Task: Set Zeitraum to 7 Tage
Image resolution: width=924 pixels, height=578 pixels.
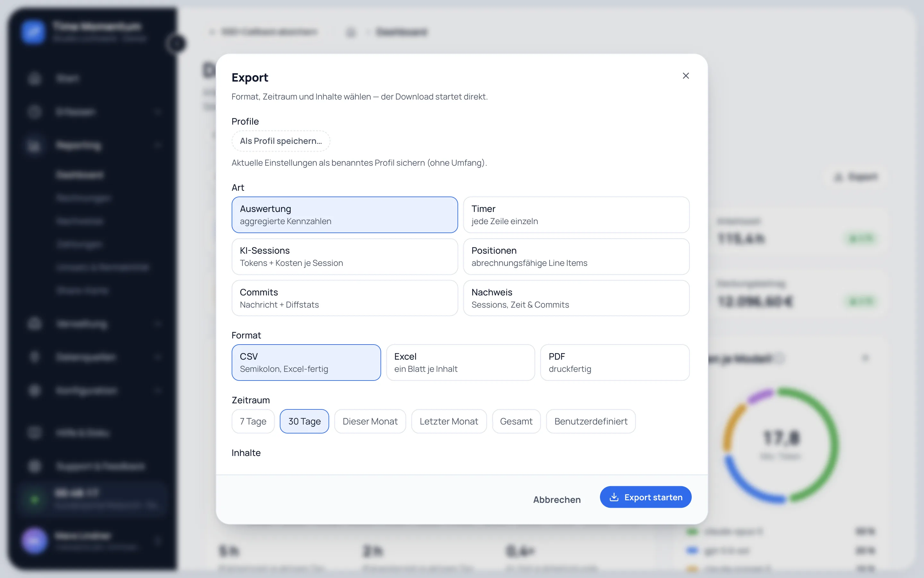Action: pyautogui.click(x=253, y=421)
